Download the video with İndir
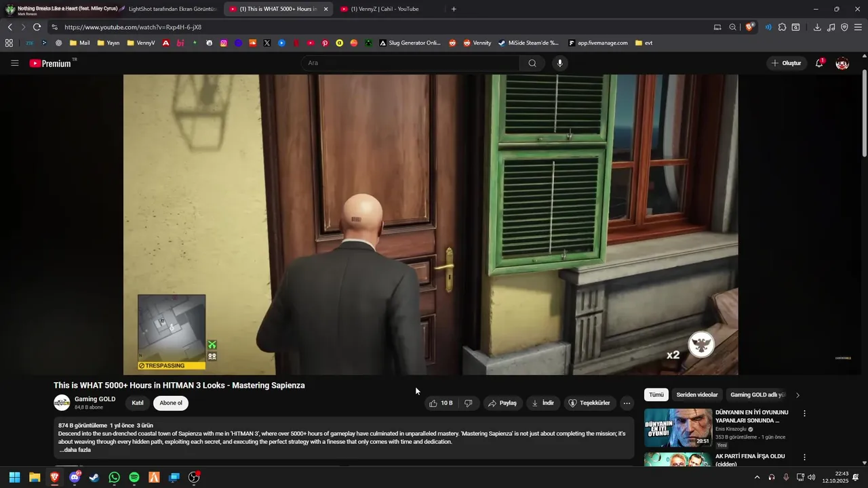 [542, 403]
